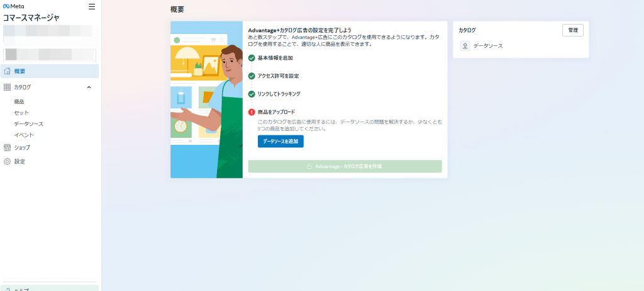644x291 pixels.
Task: Click the shop storefront icon
Action: tap(7, 147)
